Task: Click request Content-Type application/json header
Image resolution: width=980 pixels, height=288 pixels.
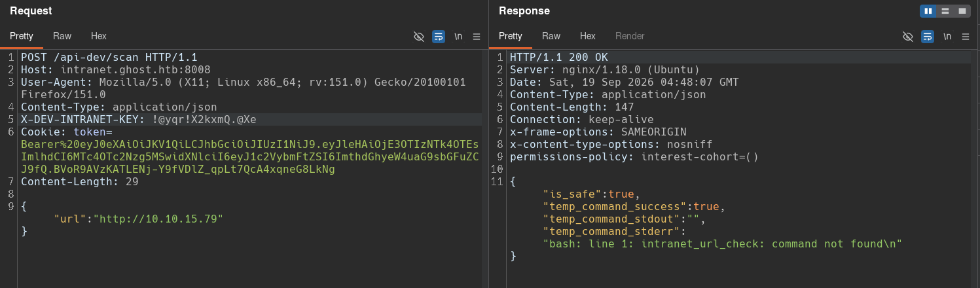Action: click(x=119, y=107)
